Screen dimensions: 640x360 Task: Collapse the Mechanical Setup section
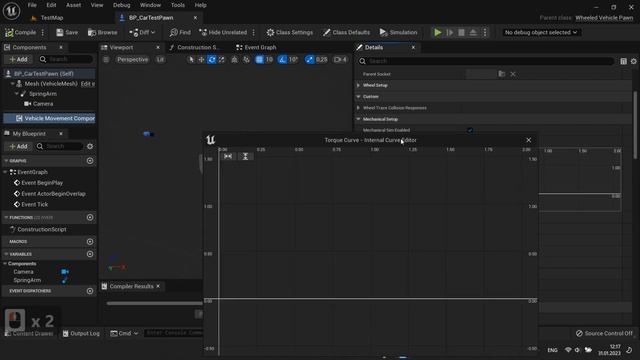tap(358, 119)
